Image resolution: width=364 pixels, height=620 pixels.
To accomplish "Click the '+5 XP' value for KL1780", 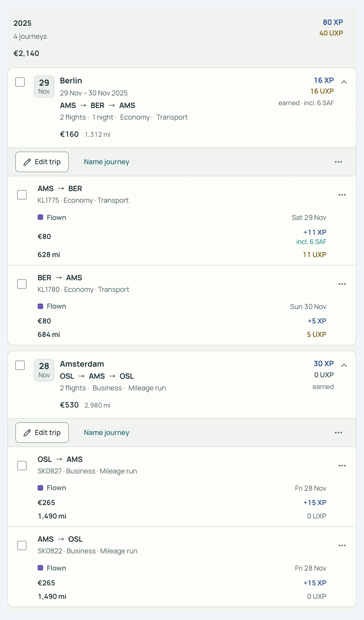I will [317, 321].
